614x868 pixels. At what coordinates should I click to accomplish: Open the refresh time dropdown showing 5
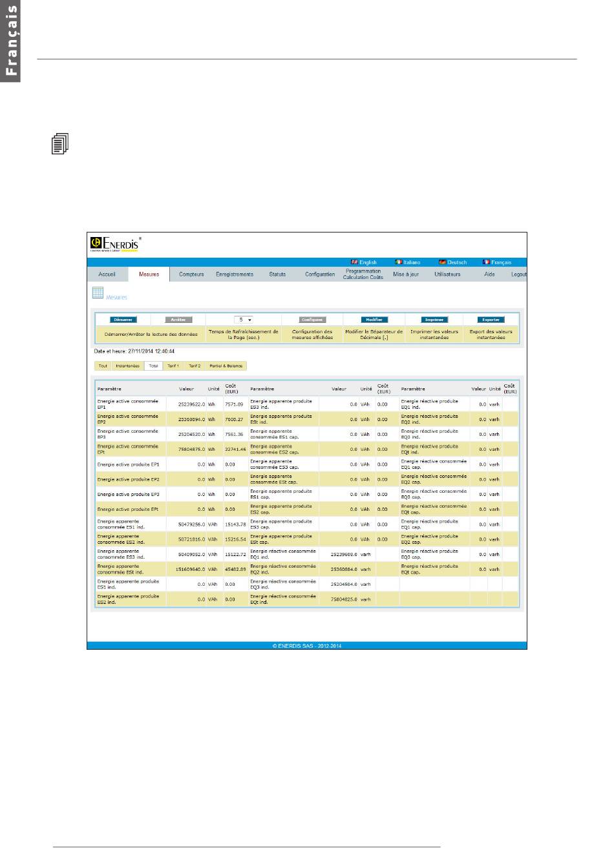point(243,320)
